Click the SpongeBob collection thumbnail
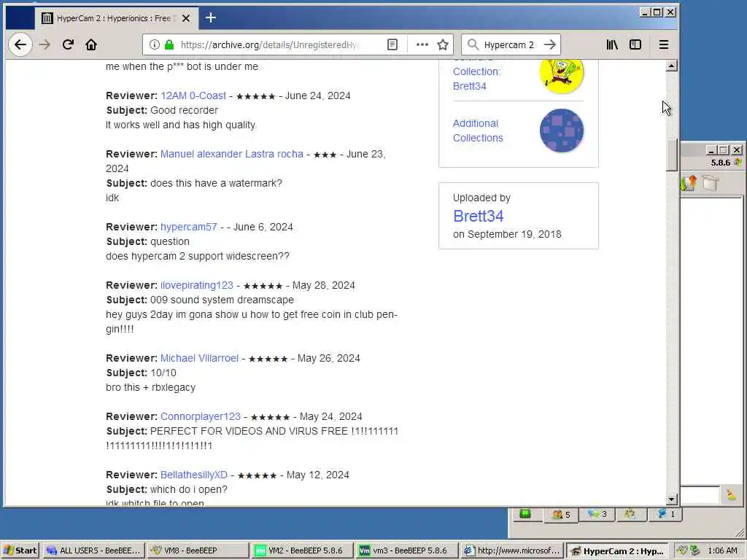This screenshot has width=747, height=560. [x=562, y=75]
